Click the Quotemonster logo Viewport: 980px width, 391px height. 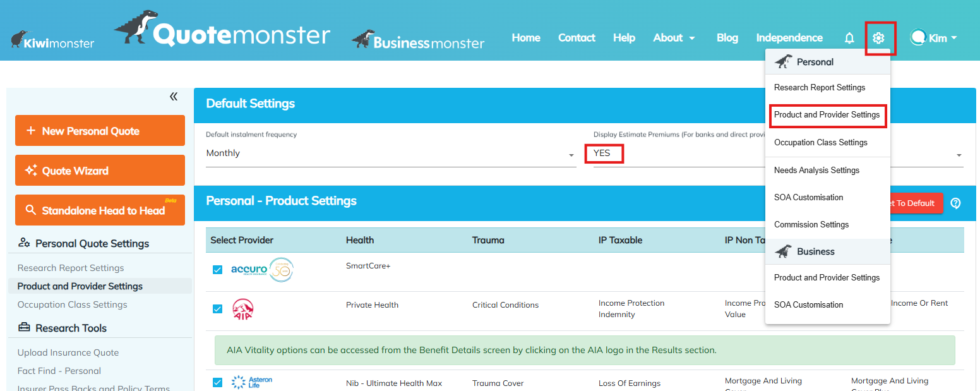(222, 29)
